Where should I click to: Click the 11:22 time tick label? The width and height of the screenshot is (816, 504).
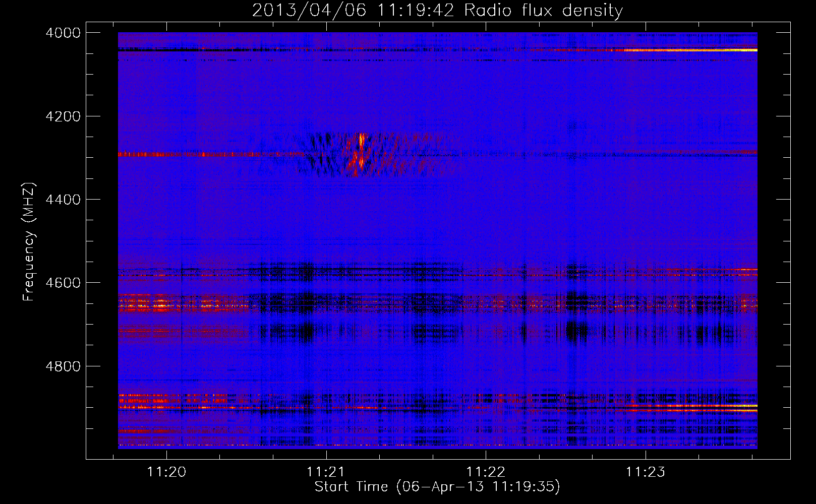(486, 472)
